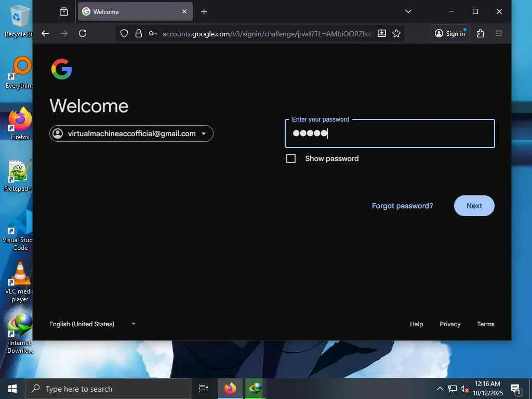
Task: Click the Next button
Action: point(474,206)
